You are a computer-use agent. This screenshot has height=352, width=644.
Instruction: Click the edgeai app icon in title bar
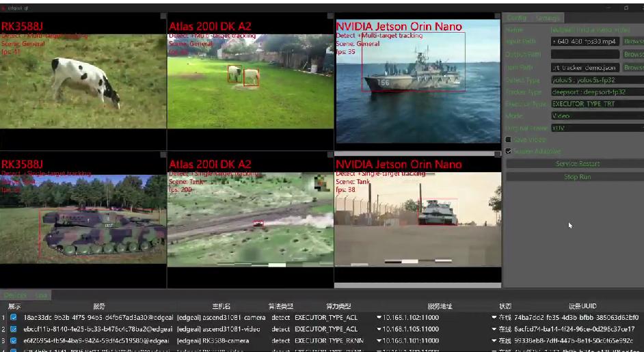tap(4, 7)
